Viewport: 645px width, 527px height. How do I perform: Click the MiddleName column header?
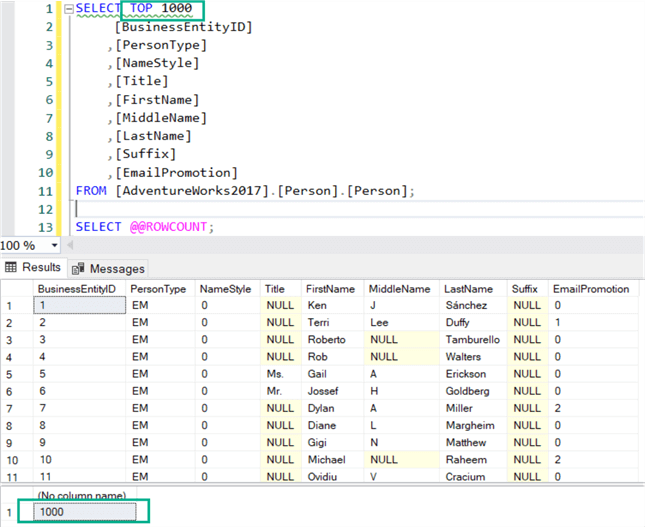401,289
